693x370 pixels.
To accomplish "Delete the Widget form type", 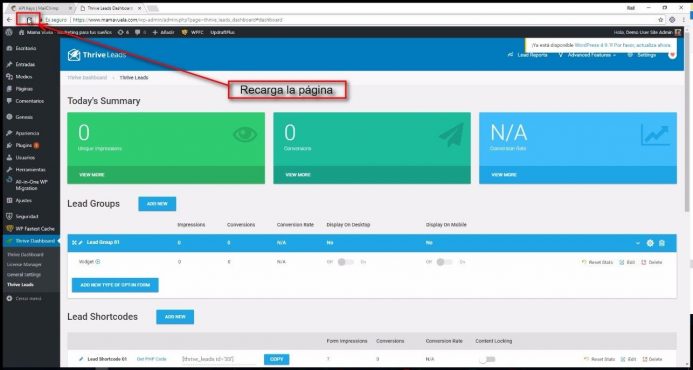I will [651, 262].
